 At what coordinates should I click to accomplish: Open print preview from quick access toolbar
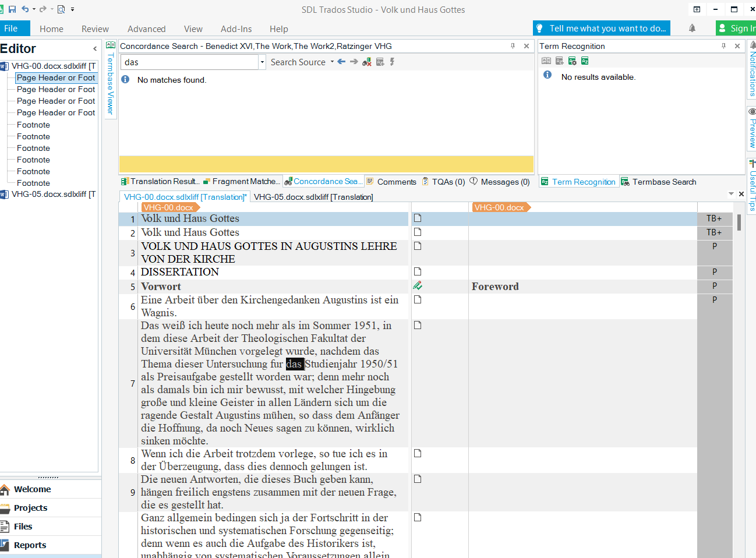click(61, 9)
